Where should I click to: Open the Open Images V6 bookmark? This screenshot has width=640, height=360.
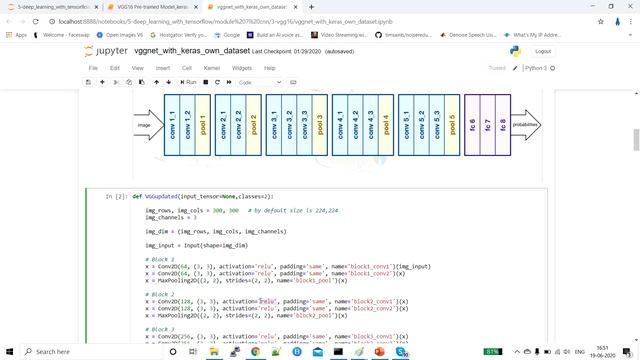pyautogui.click(x=120, y=35)
